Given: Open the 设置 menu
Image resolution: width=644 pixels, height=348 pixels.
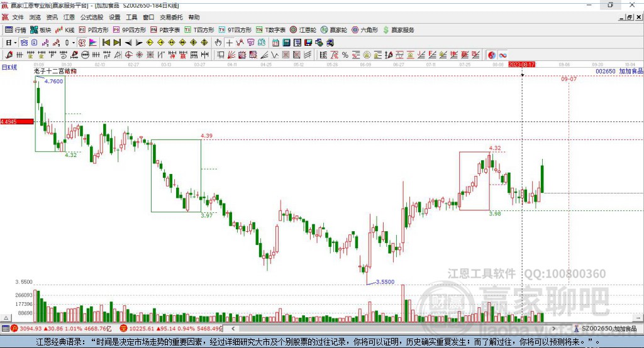Looking at the screenshot, I should [114, 17].
